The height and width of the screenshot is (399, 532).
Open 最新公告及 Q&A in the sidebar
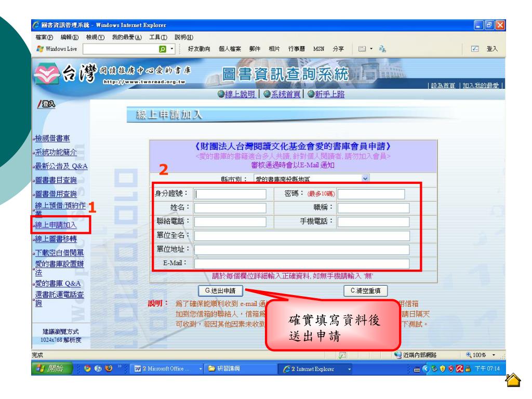coord(61,166)
